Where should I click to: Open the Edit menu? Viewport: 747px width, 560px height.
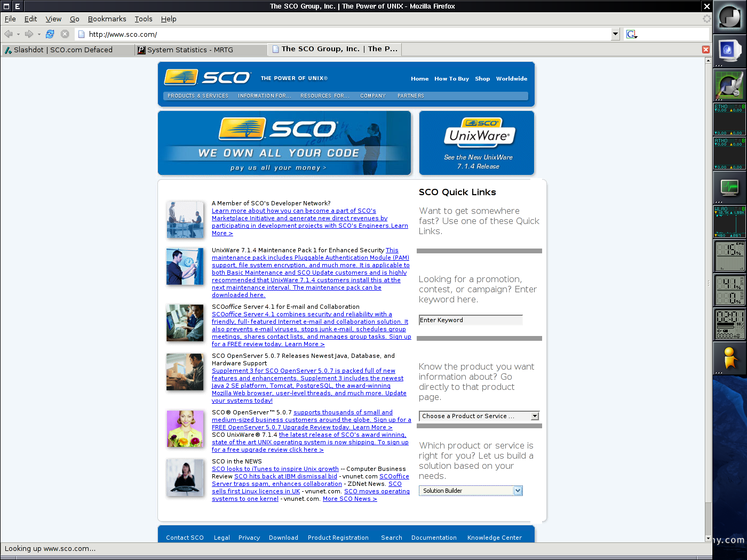click(x=30, y=19)
